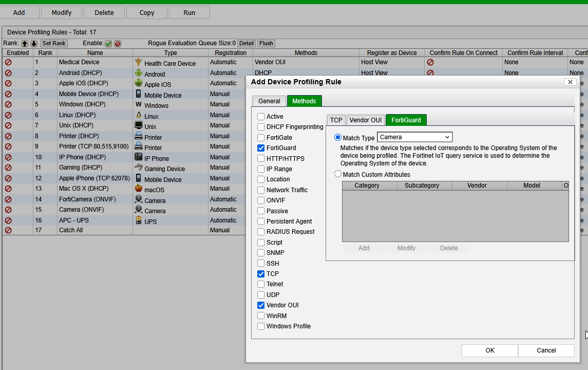Enable the ONVIF method checkbox
The image size is (588, 370).
[x=261, y=200]
